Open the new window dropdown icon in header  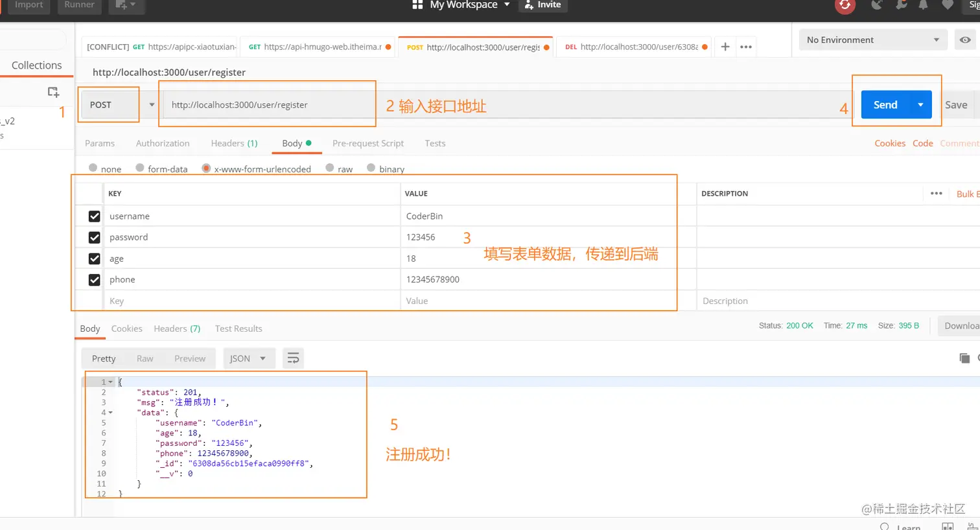[126, 5]
